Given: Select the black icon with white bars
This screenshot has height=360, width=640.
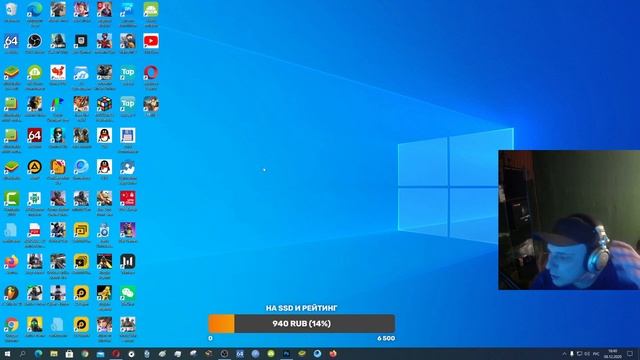Looking at the screenshot, I should click(128, 261).
